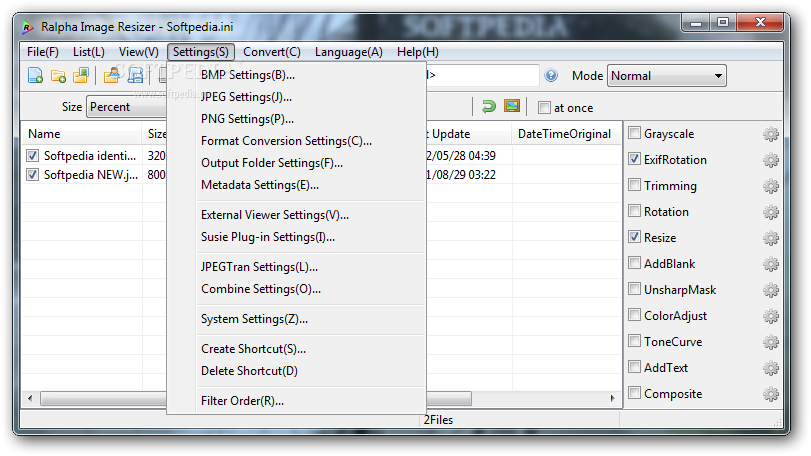Click the folder with picture frame icon

coord(81,75)
